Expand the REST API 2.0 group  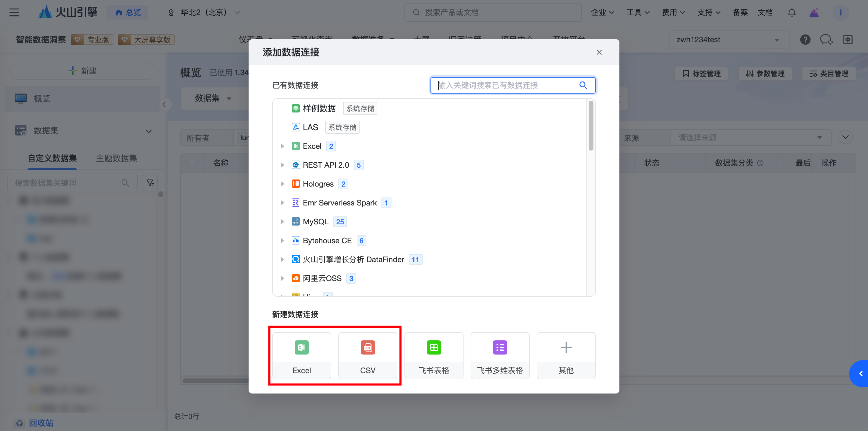(282, 165)
